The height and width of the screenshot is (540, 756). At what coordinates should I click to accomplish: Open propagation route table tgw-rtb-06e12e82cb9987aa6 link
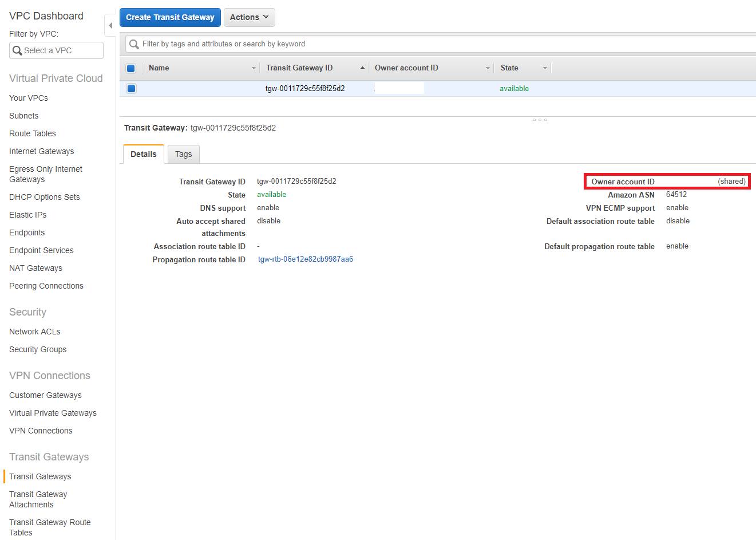306,259
